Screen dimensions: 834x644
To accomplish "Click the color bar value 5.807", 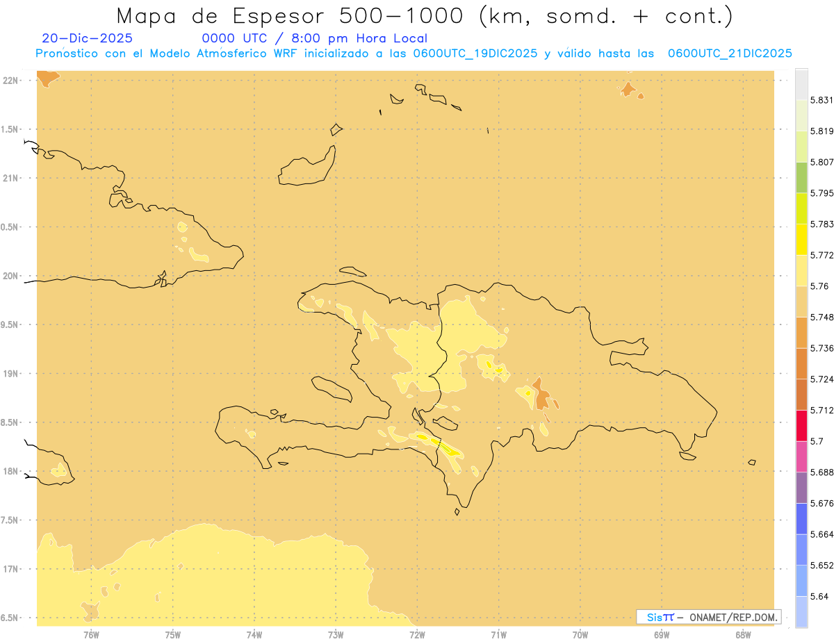I will tap(822, 162).
